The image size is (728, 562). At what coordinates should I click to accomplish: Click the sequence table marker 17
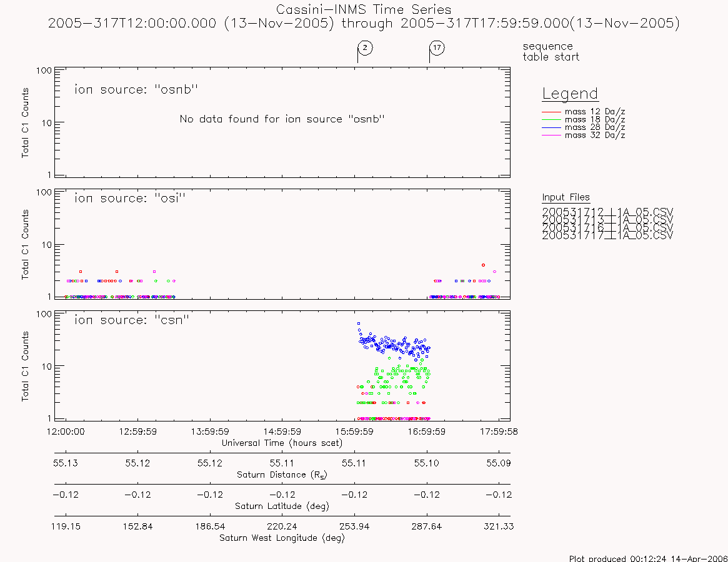[x=437, y=48]
